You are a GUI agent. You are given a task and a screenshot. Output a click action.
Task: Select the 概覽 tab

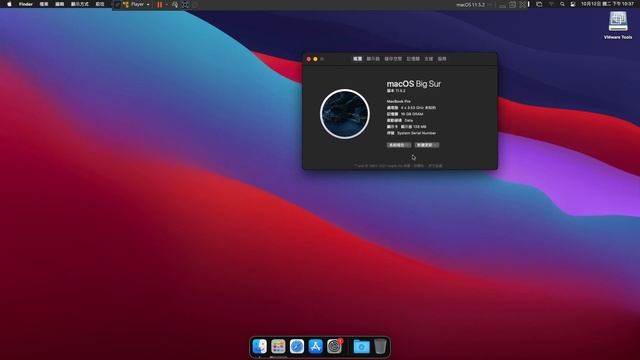click(358, 59)
